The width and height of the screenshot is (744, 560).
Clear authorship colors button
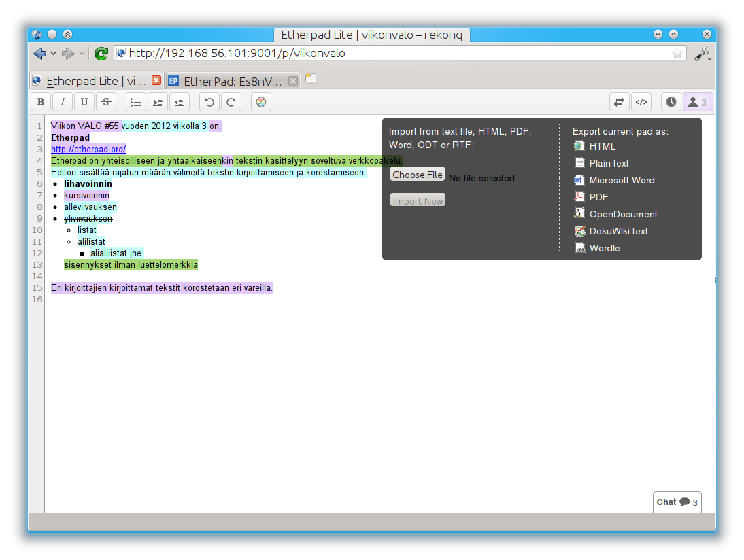(x=261, y=102)
